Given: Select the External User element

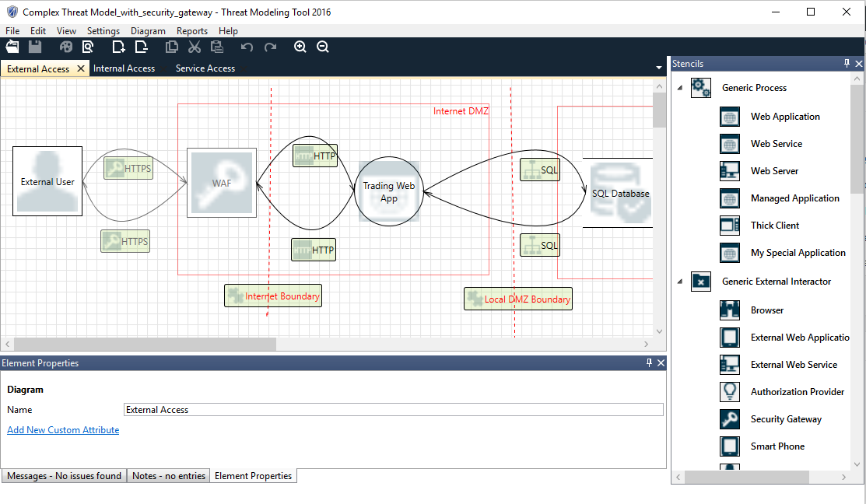Looking at the screenshot, I should tap(47, 181).
